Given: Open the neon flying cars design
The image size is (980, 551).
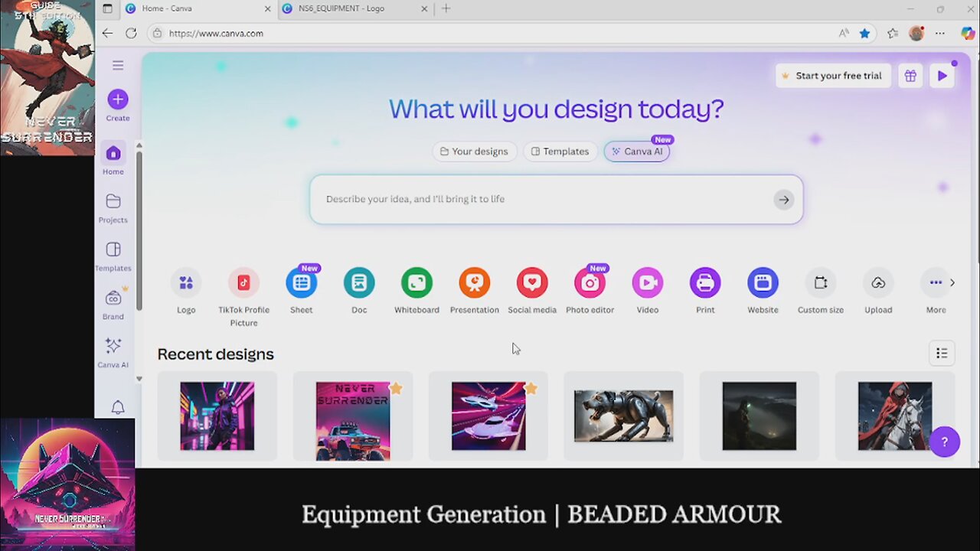Looking at the screenshot, I should pos(488,416).
